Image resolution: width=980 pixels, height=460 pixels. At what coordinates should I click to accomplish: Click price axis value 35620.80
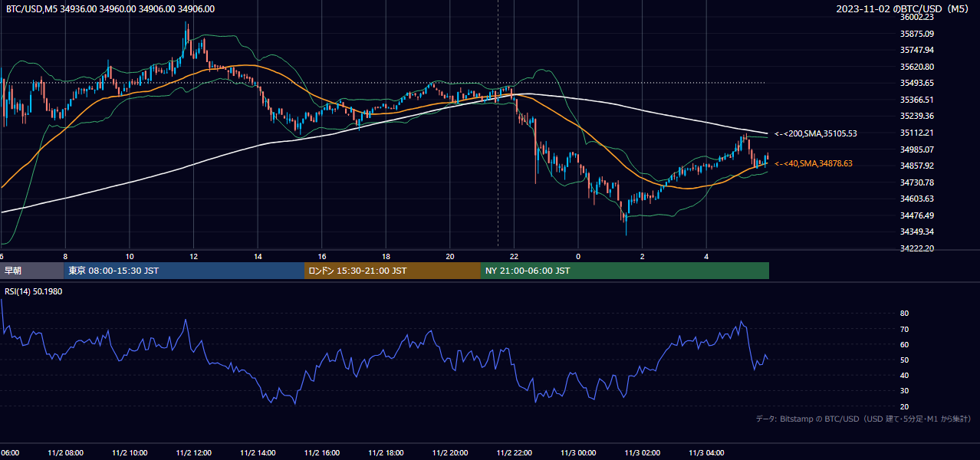917,67
